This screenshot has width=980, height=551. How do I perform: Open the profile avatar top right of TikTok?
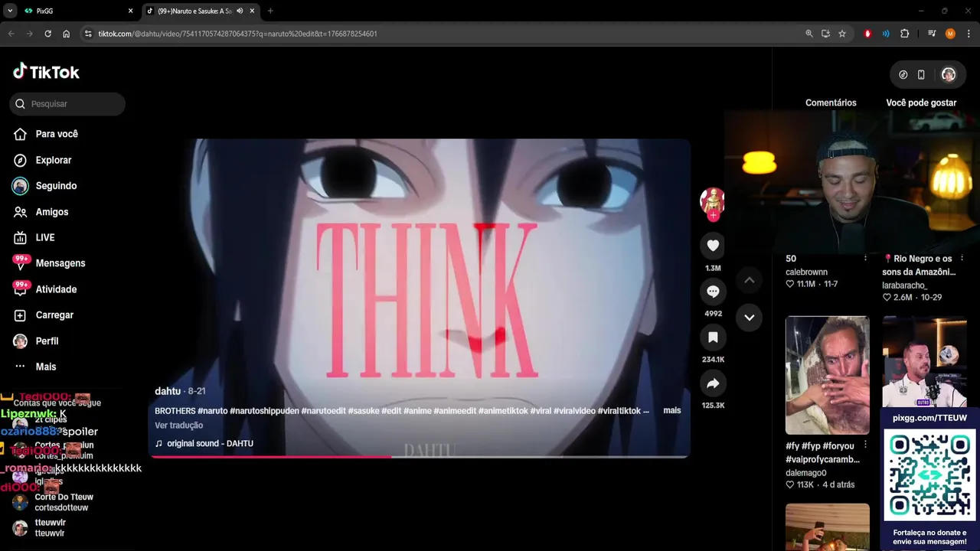tap(949, 74)
